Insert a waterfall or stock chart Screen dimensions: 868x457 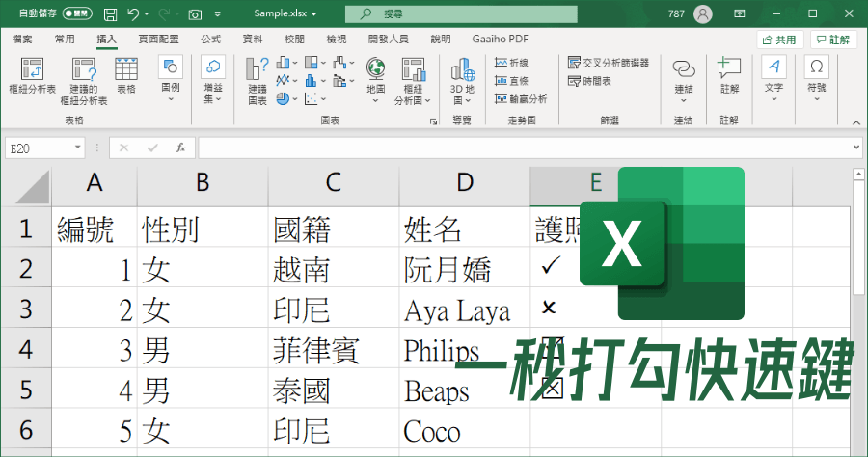pyautogui.click(x=343, y=63)
